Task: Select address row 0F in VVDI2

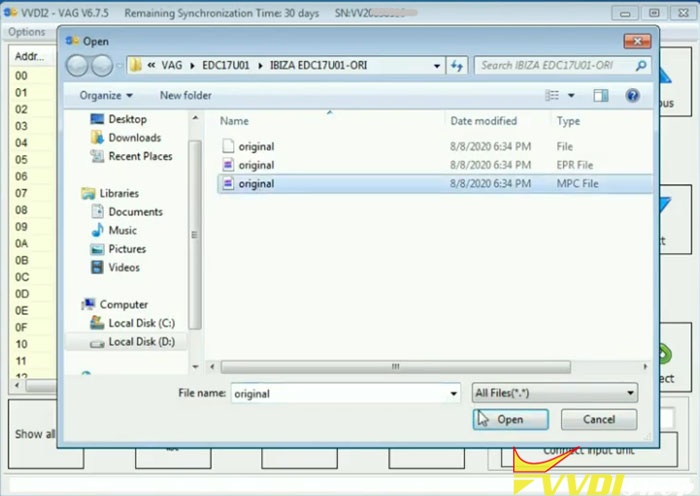Action: tap(21, 327)
